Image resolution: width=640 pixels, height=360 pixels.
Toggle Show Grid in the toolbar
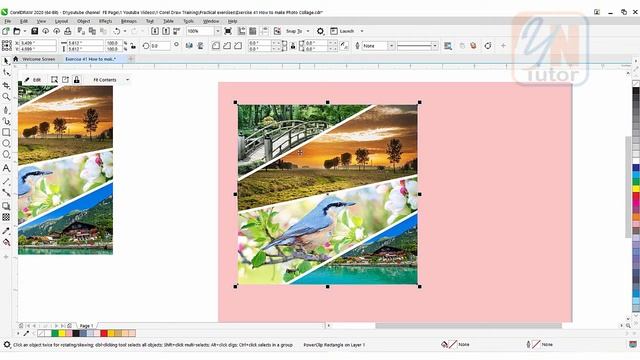tap(253, 31)
